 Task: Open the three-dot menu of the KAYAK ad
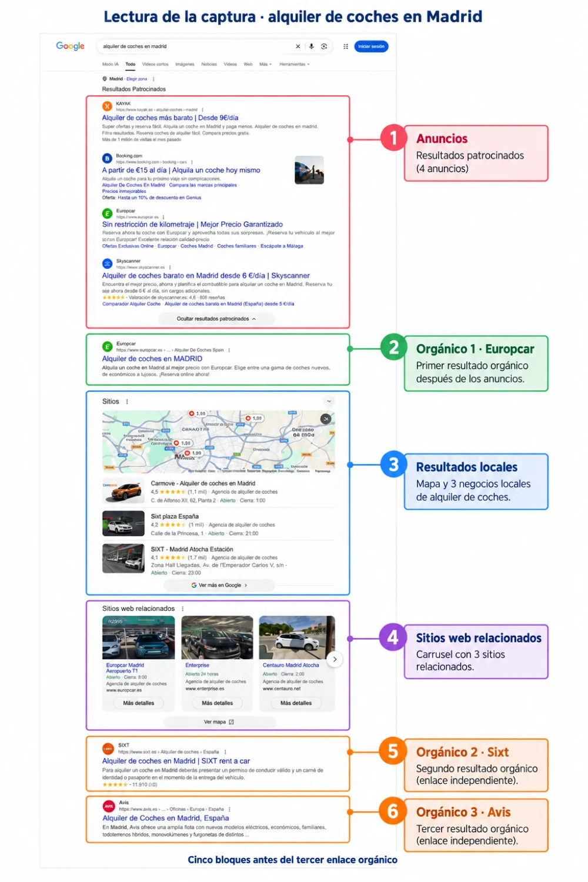pyautogui.click(x=202, y=110)
